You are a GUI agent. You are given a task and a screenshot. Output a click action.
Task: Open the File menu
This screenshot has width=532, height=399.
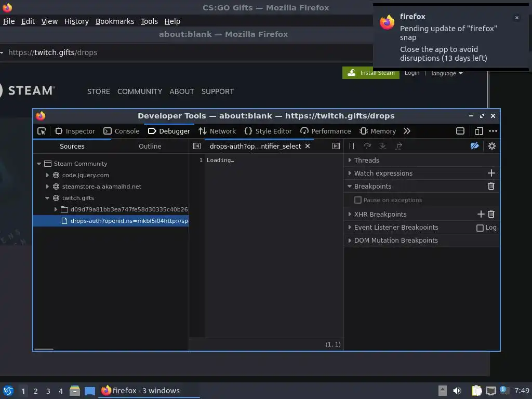pos(9,21)
